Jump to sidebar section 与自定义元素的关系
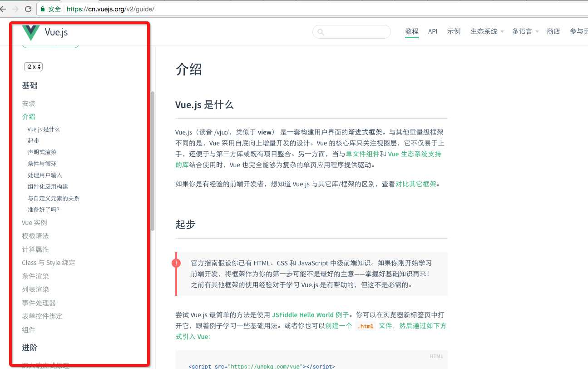588x369 pixels. tap(54, 199)
